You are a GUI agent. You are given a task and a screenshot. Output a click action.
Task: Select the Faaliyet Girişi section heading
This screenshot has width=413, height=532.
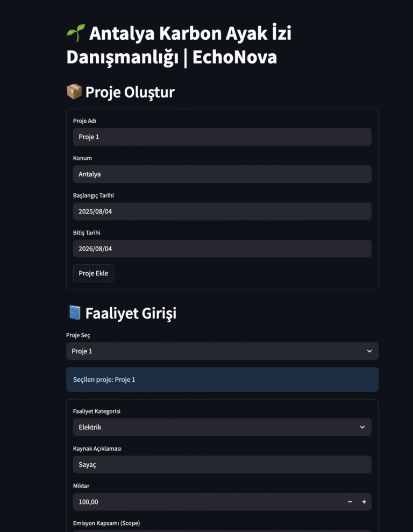(131, 313)
